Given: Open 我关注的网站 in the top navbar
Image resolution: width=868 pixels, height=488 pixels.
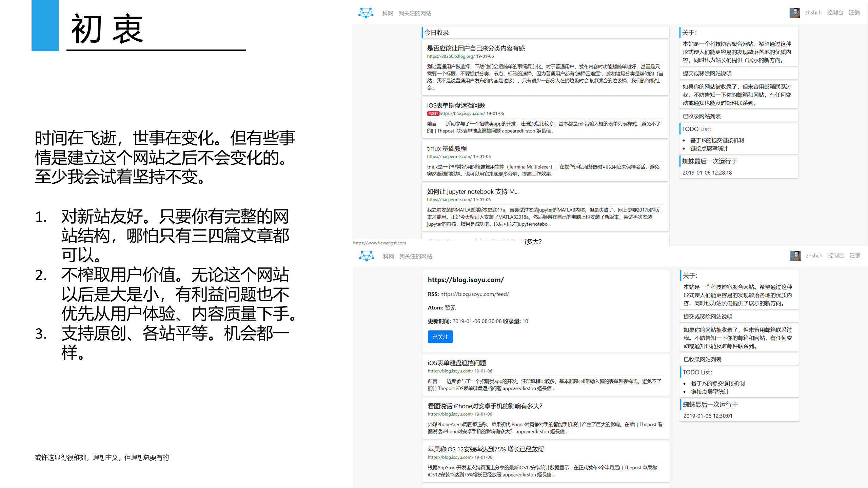Looking at the screenshot, I should point(415,13).
